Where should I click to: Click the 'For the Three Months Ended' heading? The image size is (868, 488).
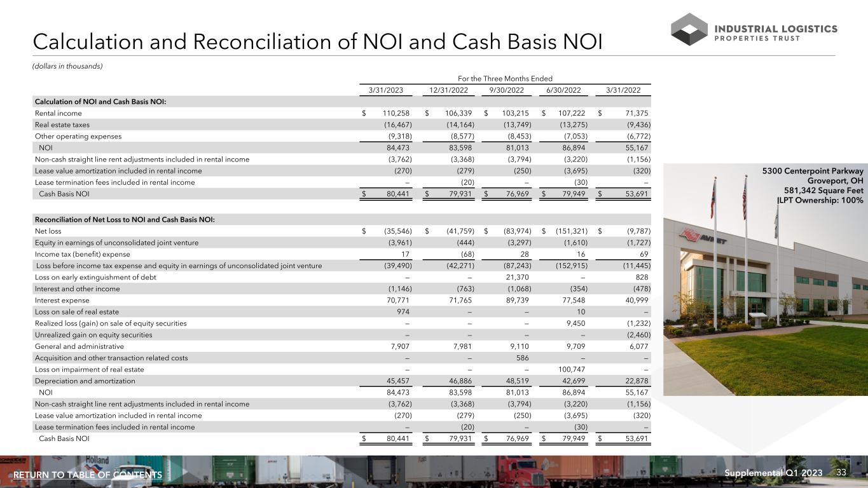click(x=502, y=78)
